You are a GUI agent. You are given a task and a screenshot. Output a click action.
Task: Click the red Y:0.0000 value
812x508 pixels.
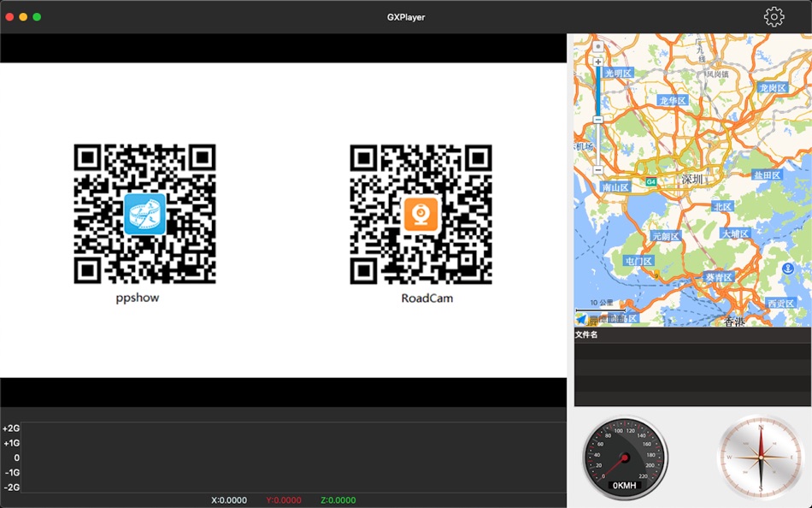tap(284, 500)
